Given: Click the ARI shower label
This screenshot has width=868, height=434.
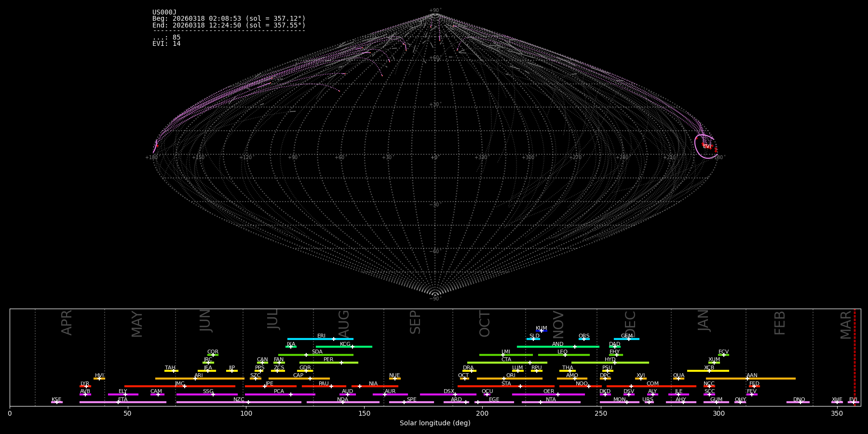Looking at the screenshot, I should pyautogui.click(x=199, y=376).
